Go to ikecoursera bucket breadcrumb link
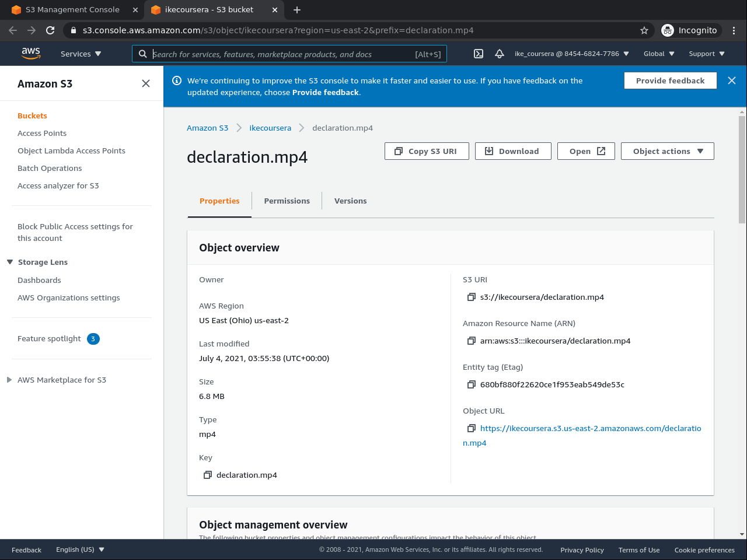747x560 pixels. coord(270,128)
